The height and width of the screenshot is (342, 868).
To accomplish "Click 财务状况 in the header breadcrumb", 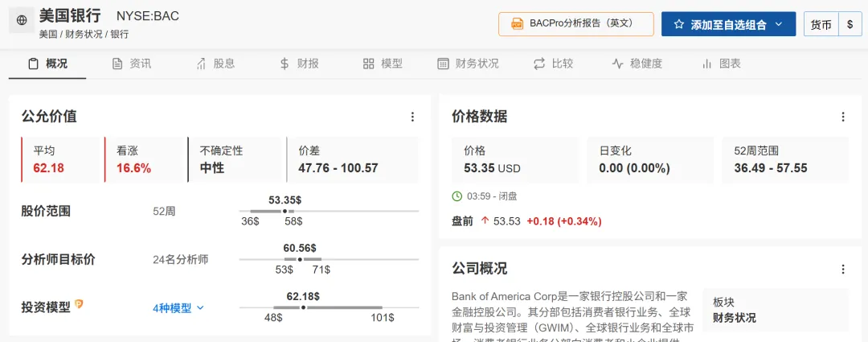I will [84, 35].
